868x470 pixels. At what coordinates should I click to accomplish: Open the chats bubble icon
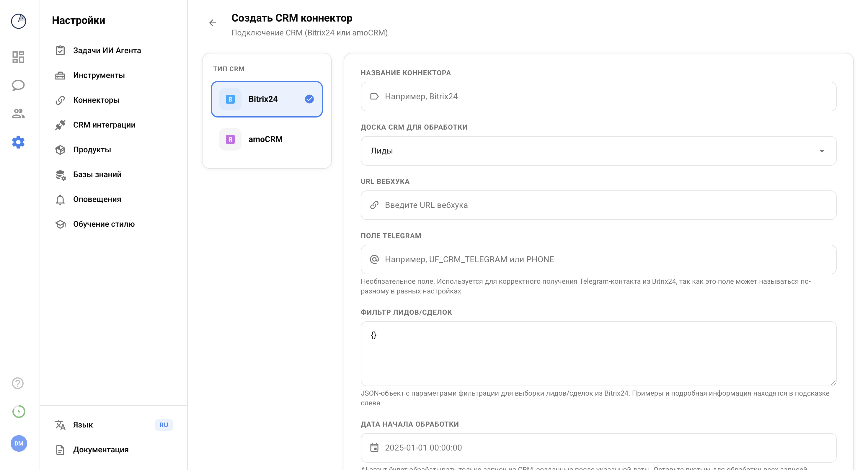pyautogui.click(x=18, y=85)
